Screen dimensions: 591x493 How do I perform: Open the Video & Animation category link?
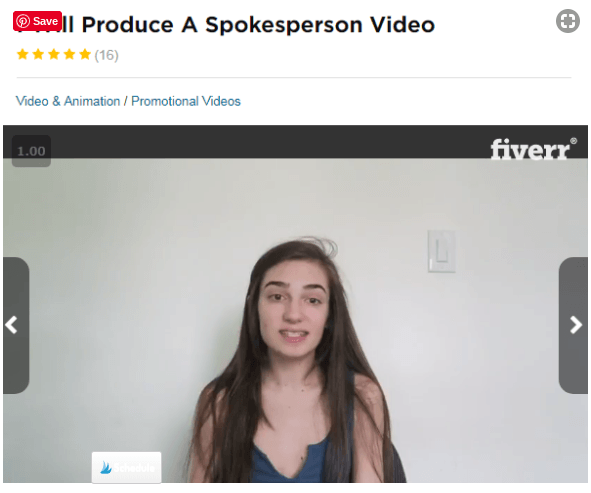point(68,101)
